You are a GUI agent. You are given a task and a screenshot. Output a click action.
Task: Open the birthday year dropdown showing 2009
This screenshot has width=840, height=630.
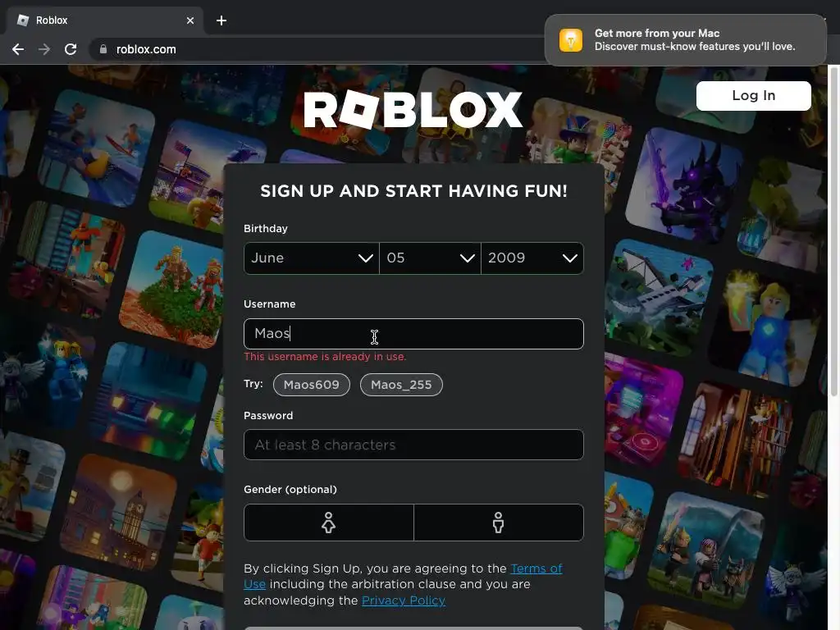(x=532, y=258)
